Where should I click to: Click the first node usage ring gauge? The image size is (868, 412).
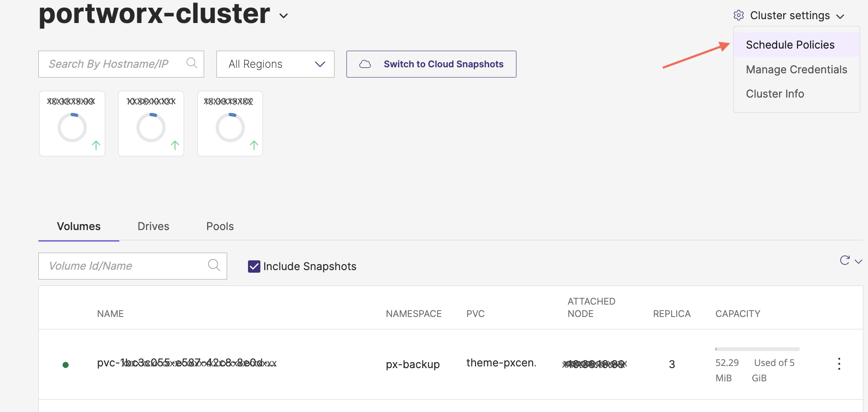[72, 127]
